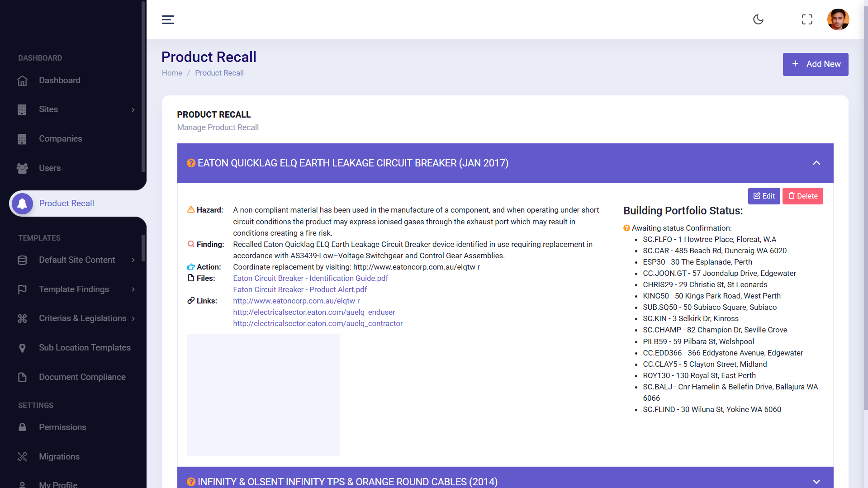The width and height of the screenshot is (868, 488).
Task: Open the Users menu item
Action: [50, 168]
